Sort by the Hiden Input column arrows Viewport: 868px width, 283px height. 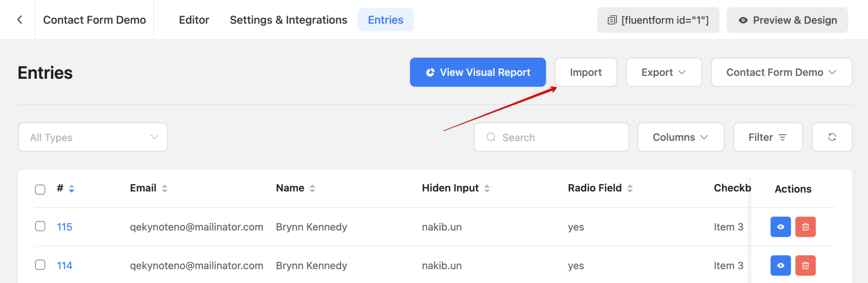click(487, 189)
